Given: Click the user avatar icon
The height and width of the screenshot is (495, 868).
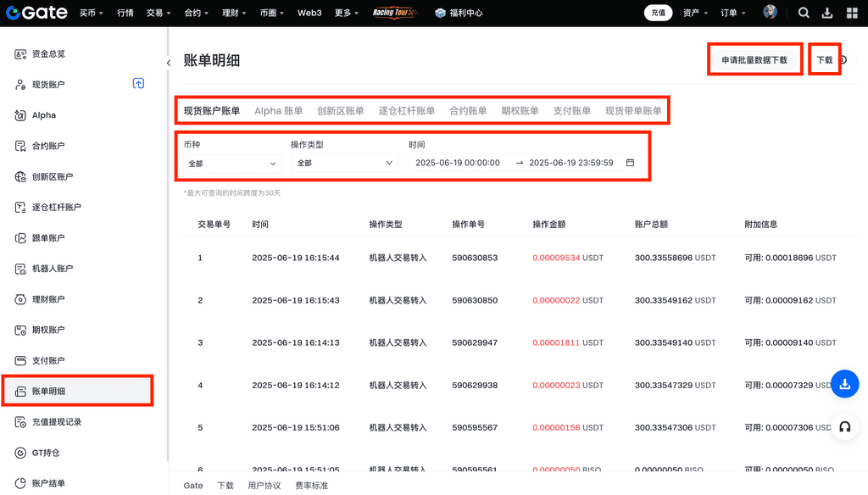Looking at the screenshot, I should pyautogui.click(x=770, y=13).
